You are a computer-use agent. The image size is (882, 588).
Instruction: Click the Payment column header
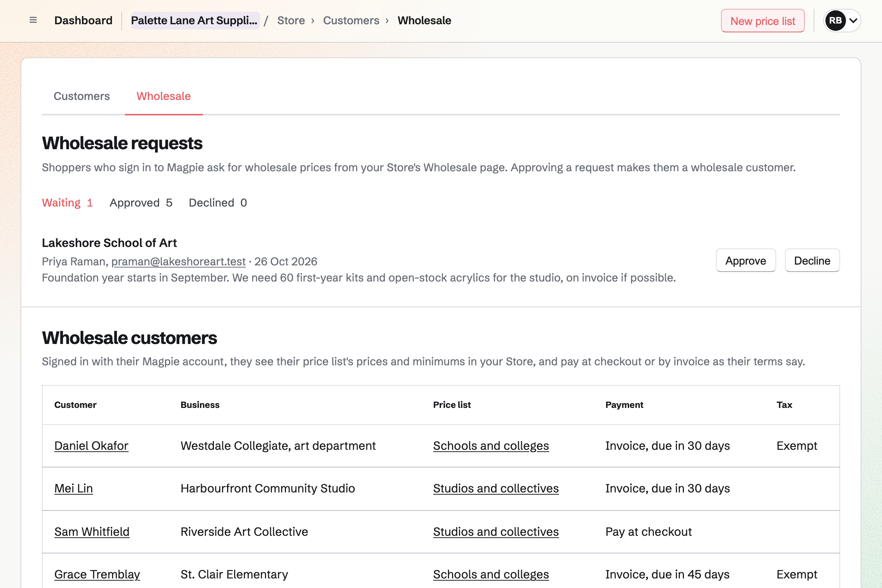624,405
